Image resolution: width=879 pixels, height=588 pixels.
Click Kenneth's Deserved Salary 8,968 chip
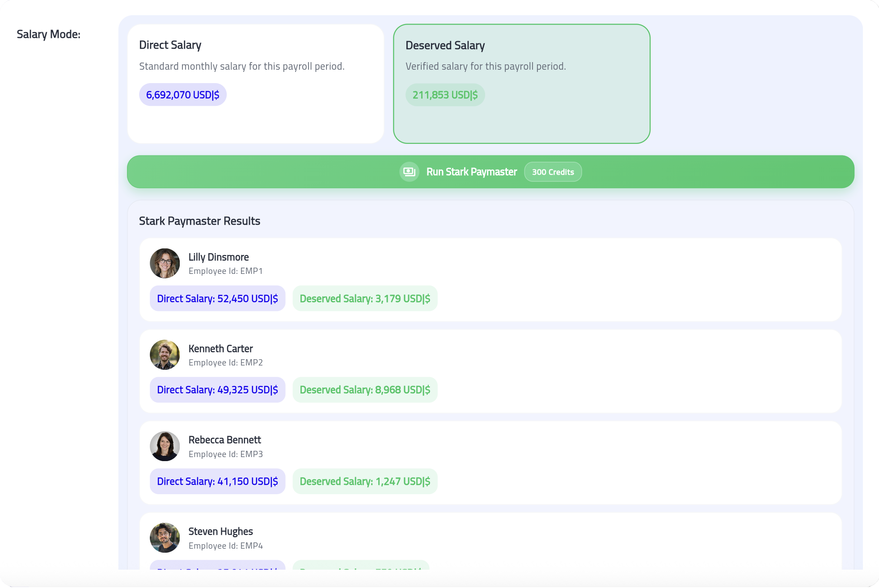point(365,390)
